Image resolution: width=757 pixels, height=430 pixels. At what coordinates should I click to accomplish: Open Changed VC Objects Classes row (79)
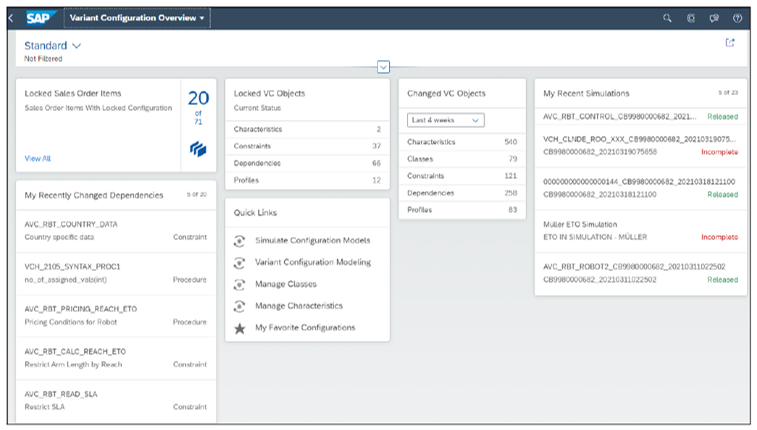coord(462,159)
